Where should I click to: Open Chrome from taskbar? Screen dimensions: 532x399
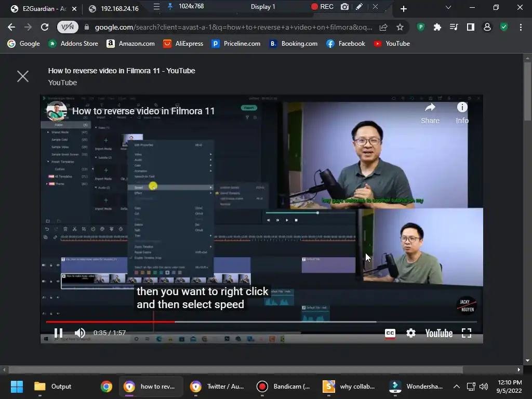[x=106, y=386]
